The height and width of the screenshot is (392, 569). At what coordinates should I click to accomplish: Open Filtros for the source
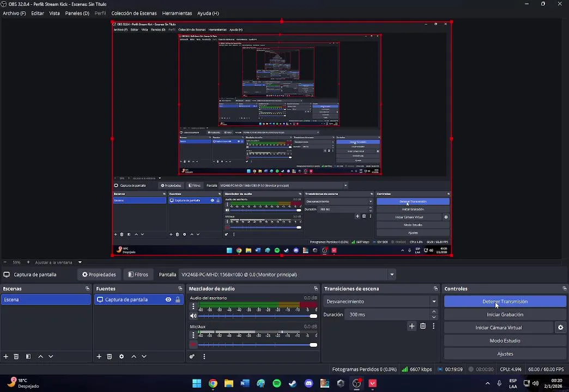[x=138, y=274]
